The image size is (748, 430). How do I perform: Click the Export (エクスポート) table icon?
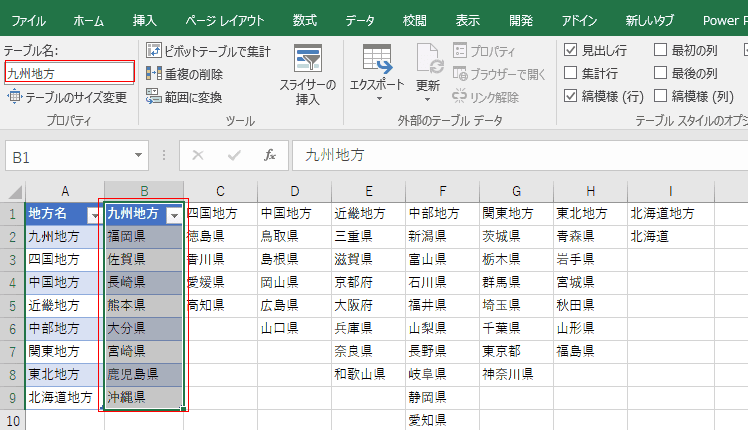[377, 59]
